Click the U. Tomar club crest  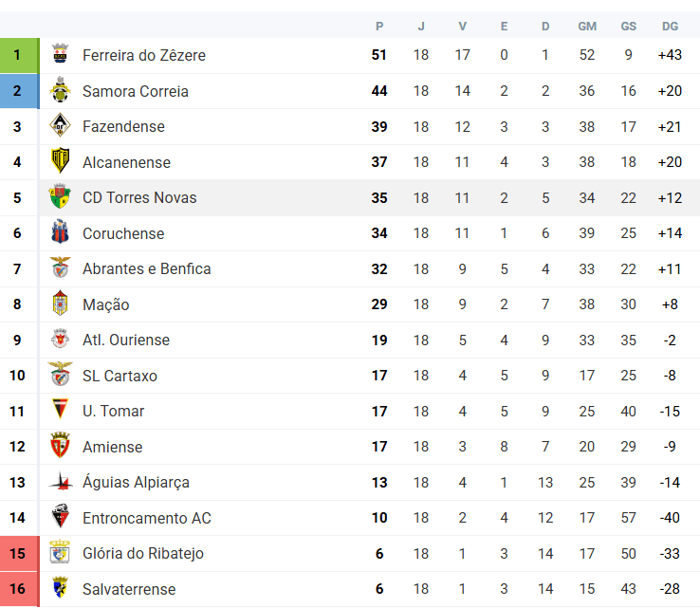(61, 410)
